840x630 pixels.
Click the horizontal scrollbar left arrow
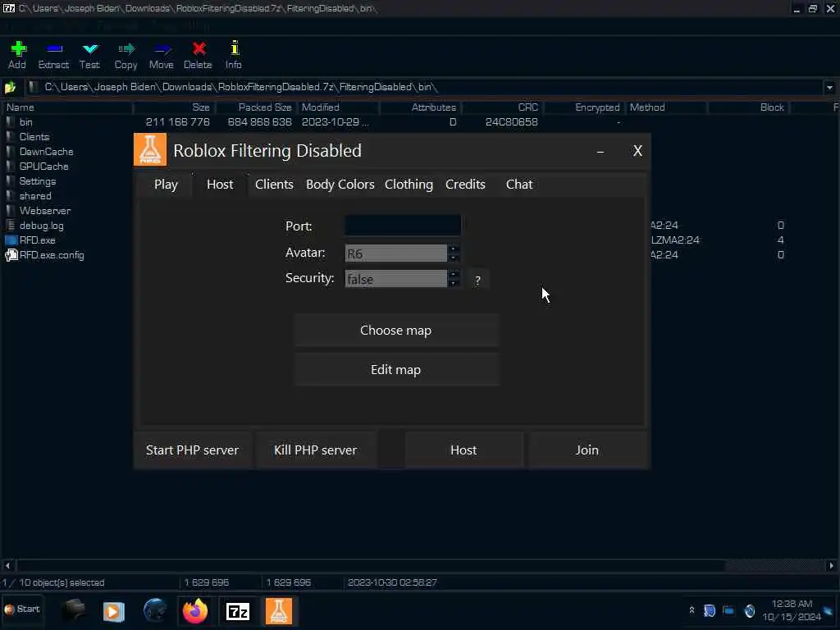pos(7,566)
